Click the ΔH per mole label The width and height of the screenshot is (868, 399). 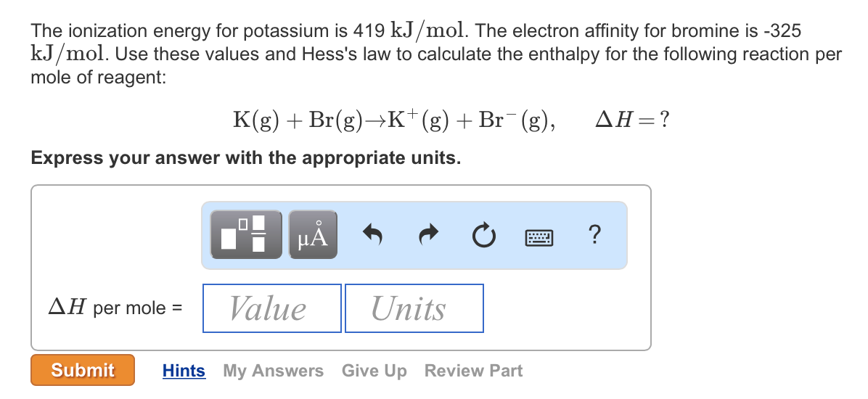click(115, 307)
